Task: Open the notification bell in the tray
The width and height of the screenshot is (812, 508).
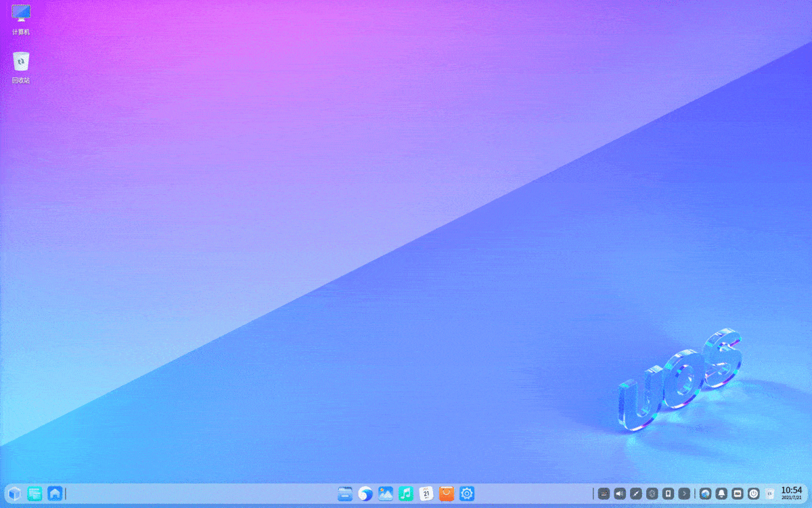Action: pos(721,494)
